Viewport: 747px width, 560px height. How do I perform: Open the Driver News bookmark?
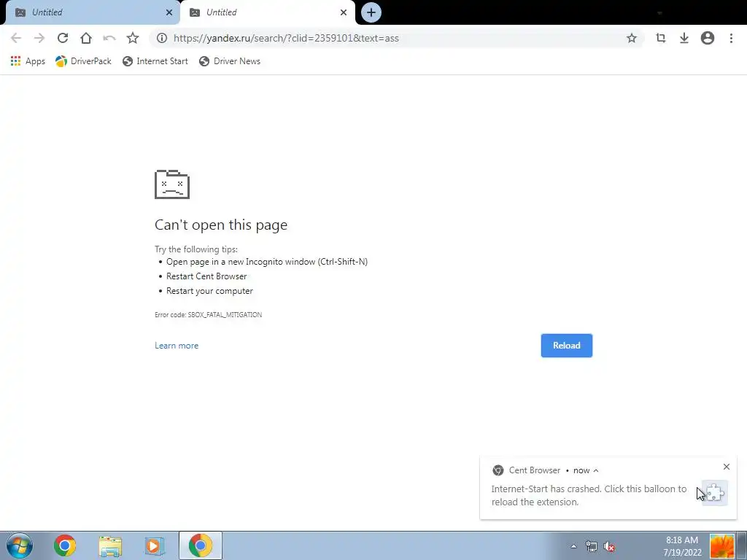pos(230,61)
